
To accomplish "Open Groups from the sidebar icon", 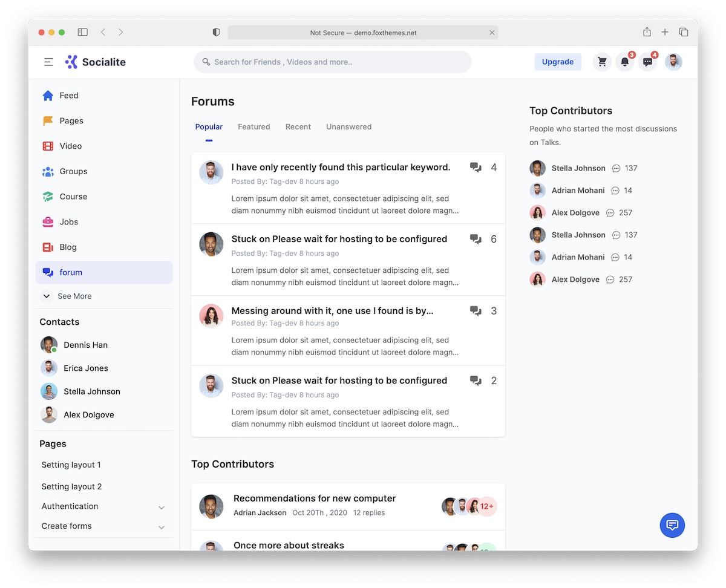I will 48,171.
